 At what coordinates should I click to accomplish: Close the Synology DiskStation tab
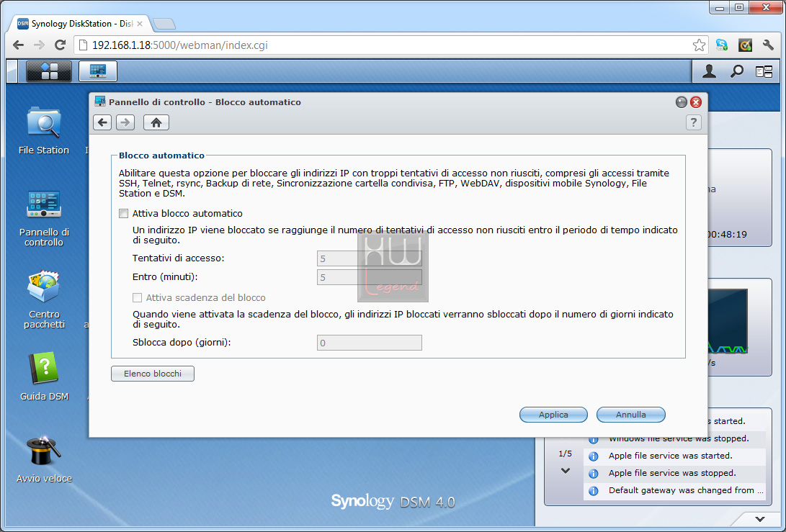pos(140,24)
